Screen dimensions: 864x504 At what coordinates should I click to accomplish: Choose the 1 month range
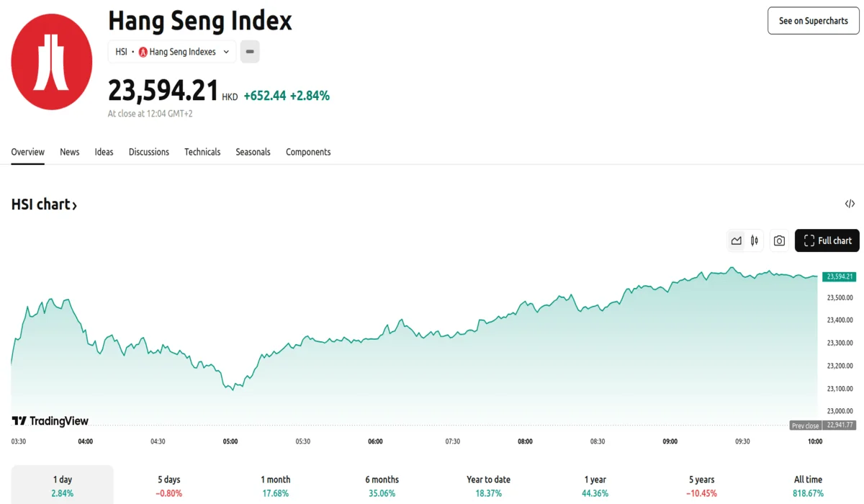276,485
